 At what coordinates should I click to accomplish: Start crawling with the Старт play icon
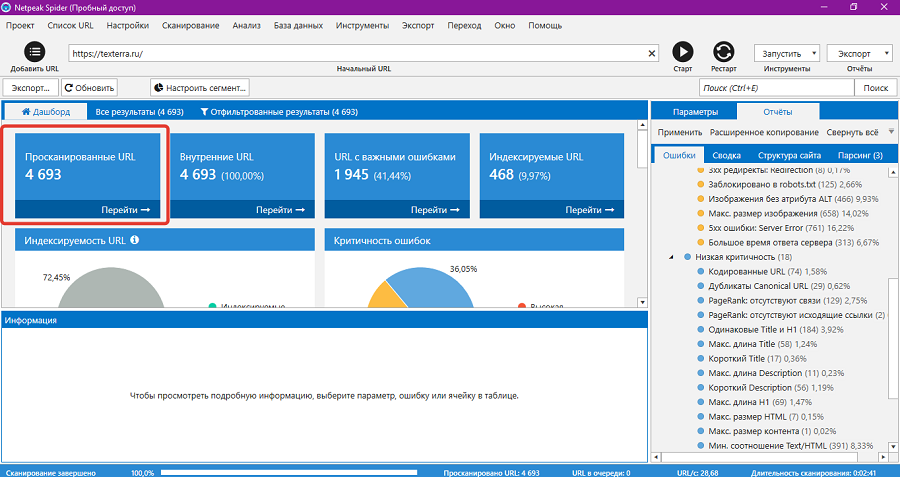[x=682, y=52]
